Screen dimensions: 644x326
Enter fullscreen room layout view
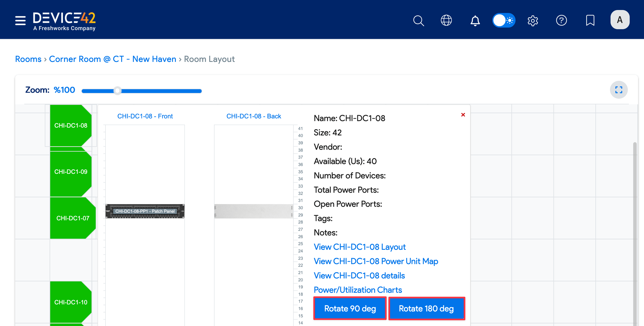point(619,90)
